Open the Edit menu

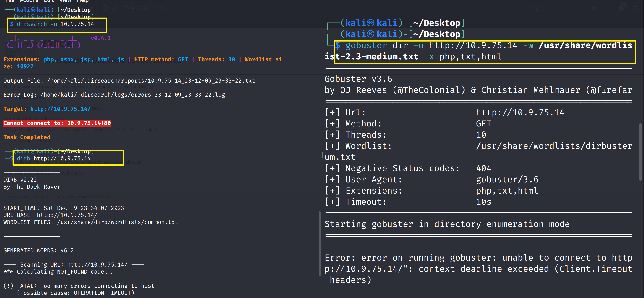pyautogui.click(x=49, y=1)
